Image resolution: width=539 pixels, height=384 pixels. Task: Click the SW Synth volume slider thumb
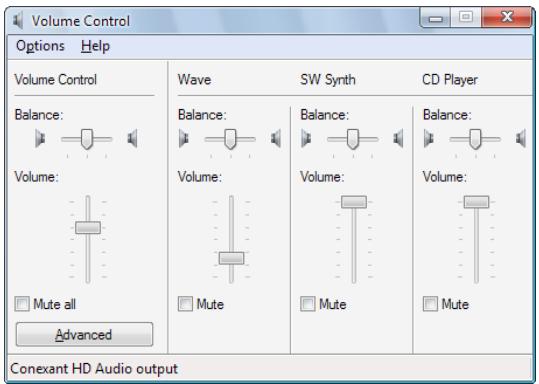(354, 202)
